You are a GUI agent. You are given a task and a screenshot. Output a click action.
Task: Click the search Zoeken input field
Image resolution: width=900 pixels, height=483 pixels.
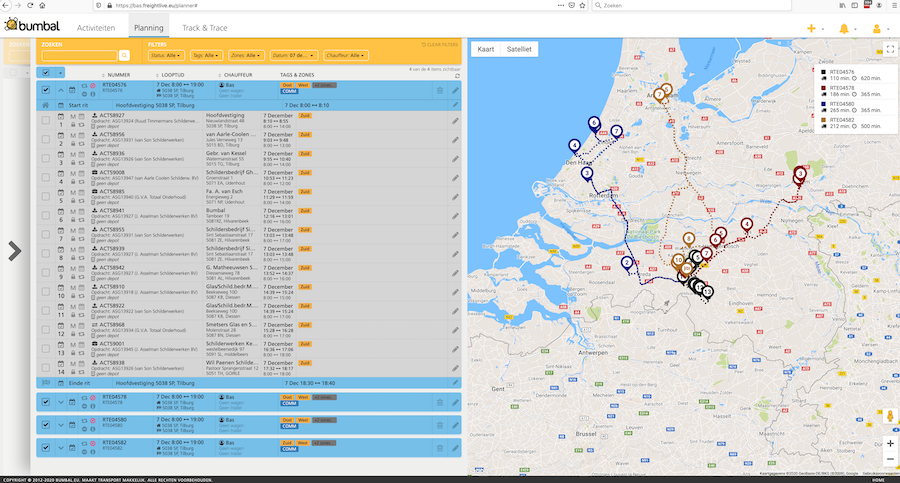click(x=79, y=55)
